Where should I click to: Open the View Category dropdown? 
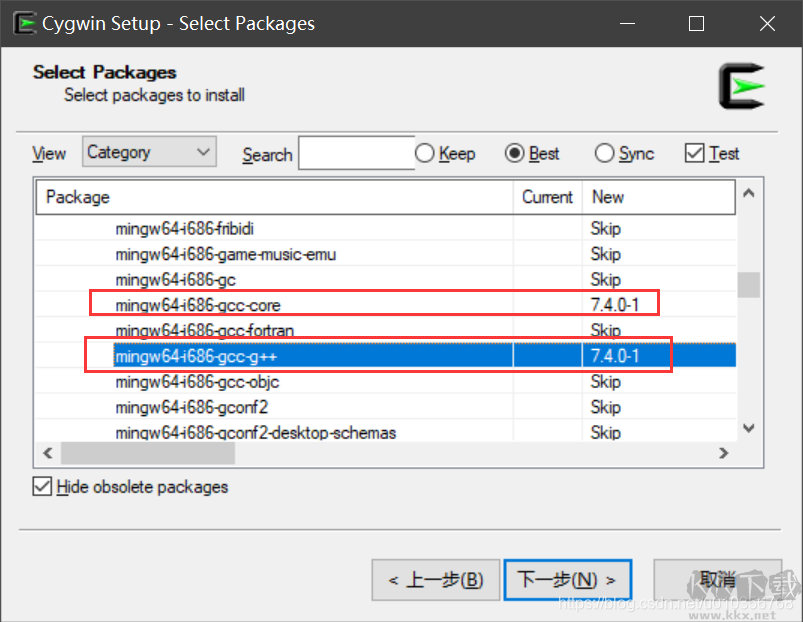148,151
